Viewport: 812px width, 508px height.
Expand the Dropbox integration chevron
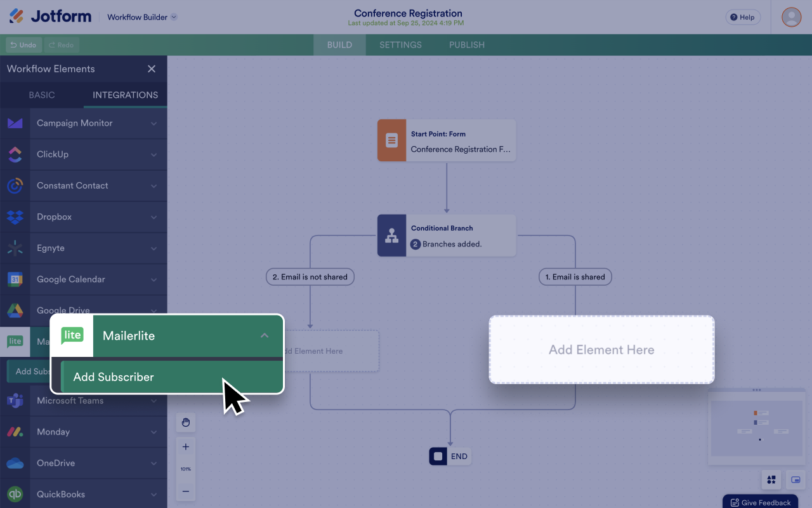(154, 217)
